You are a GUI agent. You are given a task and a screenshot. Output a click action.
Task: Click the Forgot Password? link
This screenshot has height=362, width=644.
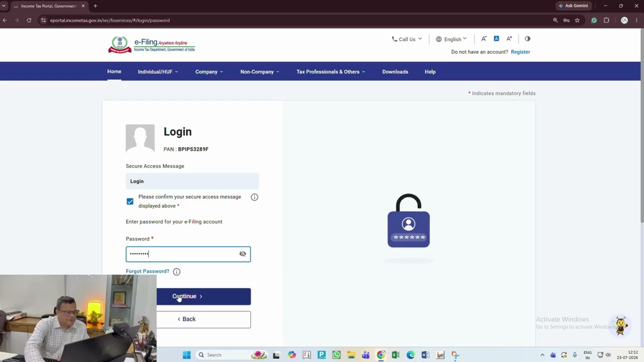pos(147,271)
